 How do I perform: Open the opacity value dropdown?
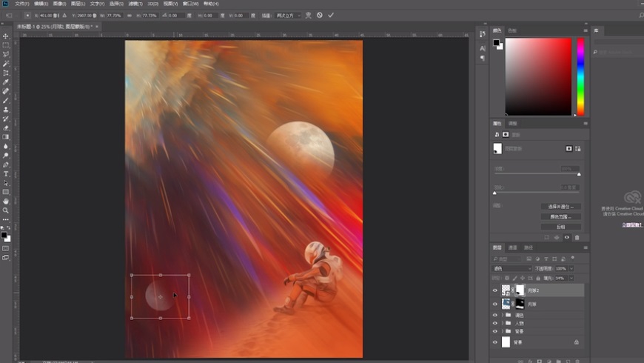tap(571, 268)
